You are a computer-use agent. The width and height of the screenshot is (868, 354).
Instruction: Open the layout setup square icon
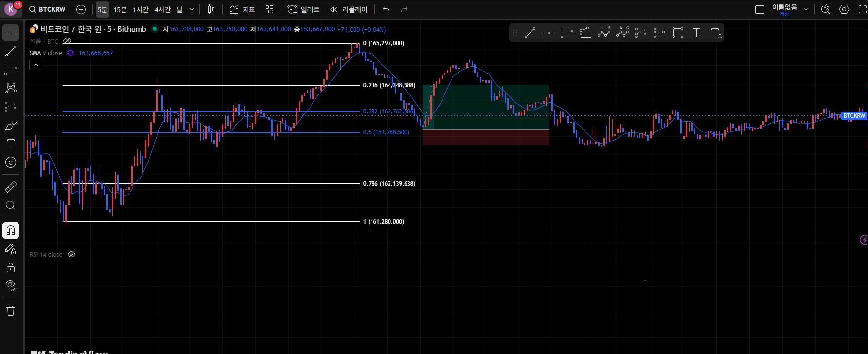(x=760, y=9)
